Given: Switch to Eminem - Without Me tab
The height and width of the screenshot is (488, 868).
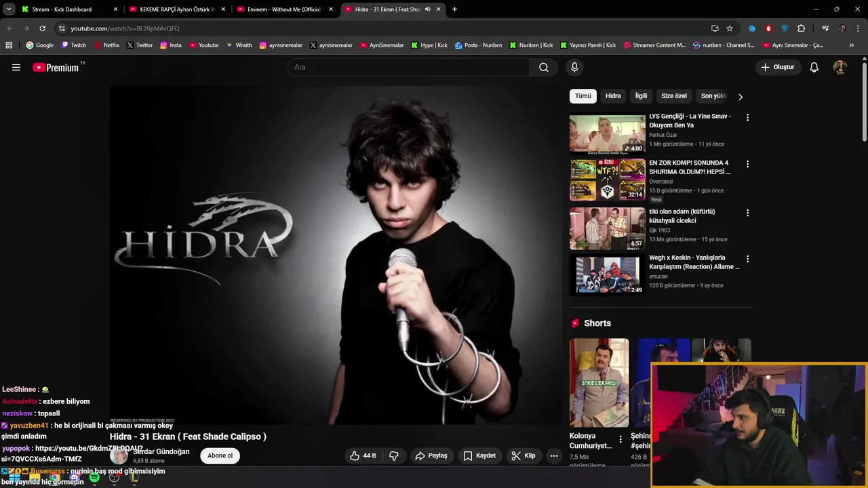Looking at the screenshot, I should (284, 9).
